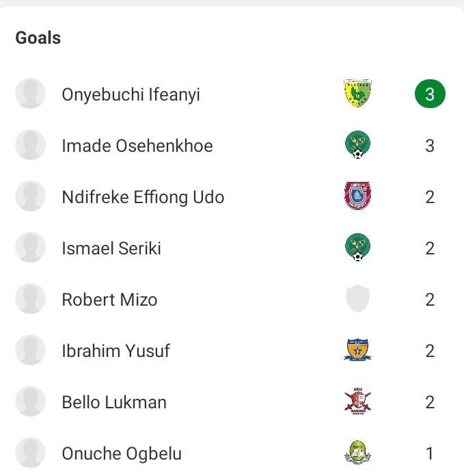The width and height of the screenshot is (464, 476).
Task: Click the green highlighted goal count 3
Action: pyautogui.click(x=430, y=94)
